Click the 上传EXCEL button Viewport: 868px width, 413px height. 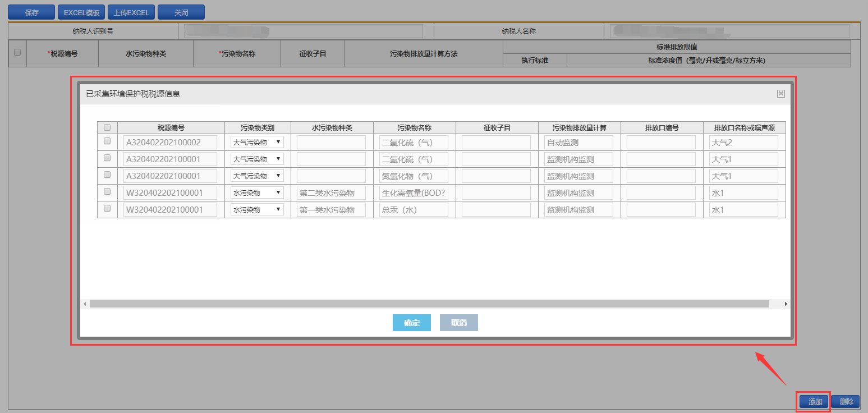pos(131,12)
